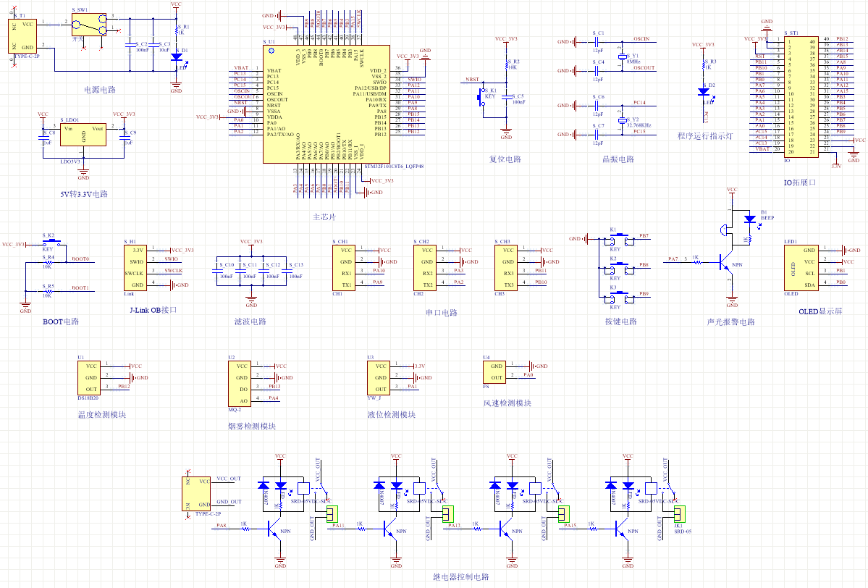Select the S_R2 10K reset pull-up resistor
The height and width of the screenshot is (588, 868).
pos(506,65)
